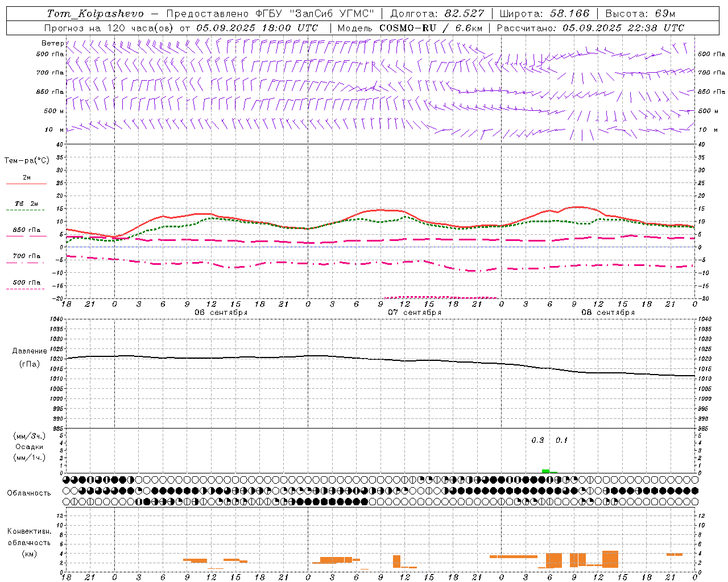This screenshot has height=582, width=728.
Task: Select the Долгота: 82.527 value
Action: click(437, 14)
